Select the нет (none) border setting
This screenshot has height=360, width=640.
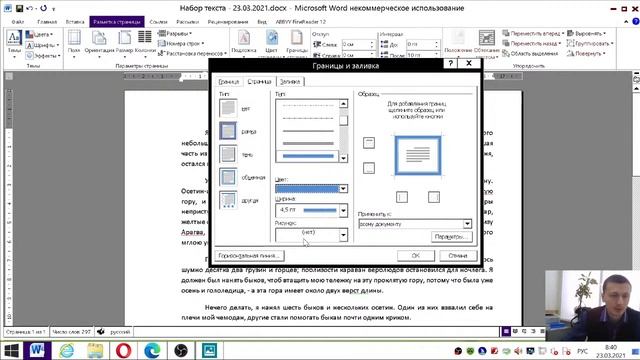[x=228, y=109]
